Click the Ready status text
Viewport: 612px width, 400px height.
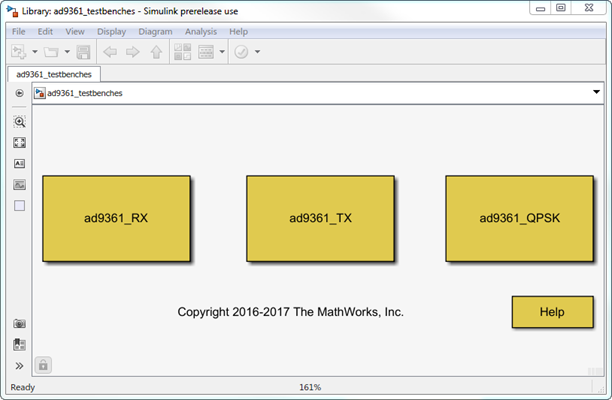point(23,387)
